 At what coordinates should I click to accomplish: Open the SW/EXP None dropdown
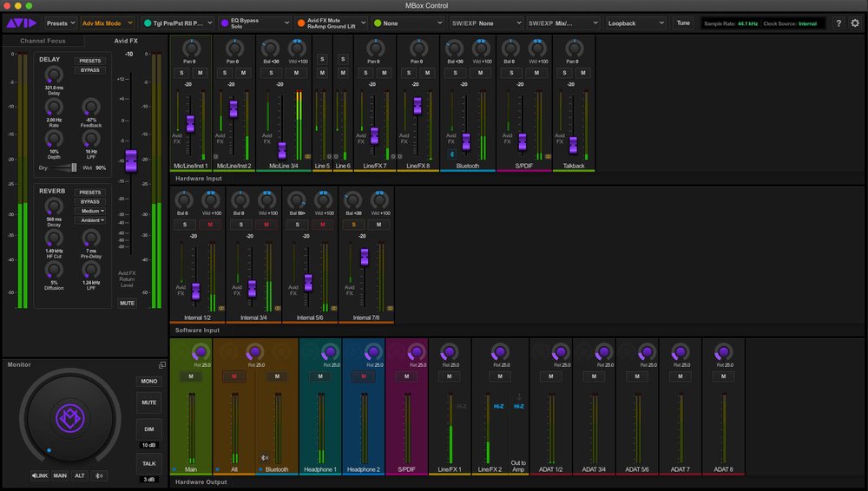486,23
